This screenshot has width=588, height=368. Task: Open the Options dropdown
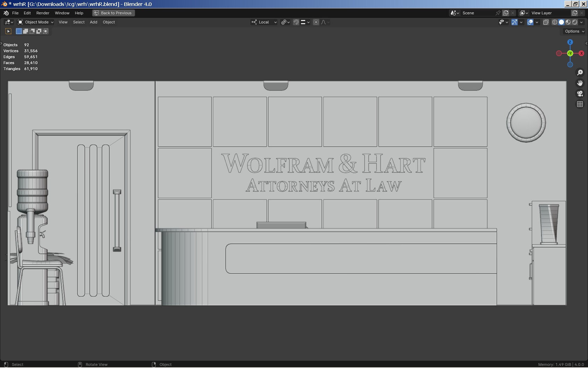point(574,31)
